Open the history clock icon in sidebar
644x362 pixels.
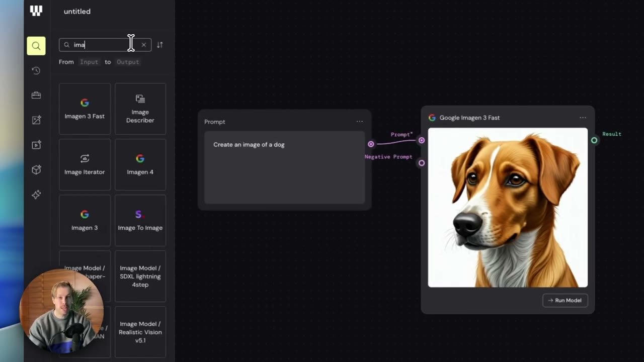36,71
